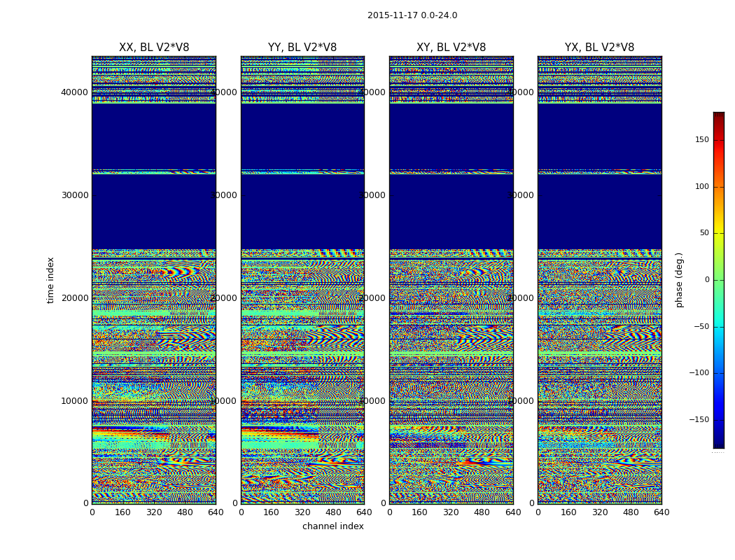Click the 40000 tick on XX y-axis
The width and height of the screenshot is (735, 560).
[74, 92]
